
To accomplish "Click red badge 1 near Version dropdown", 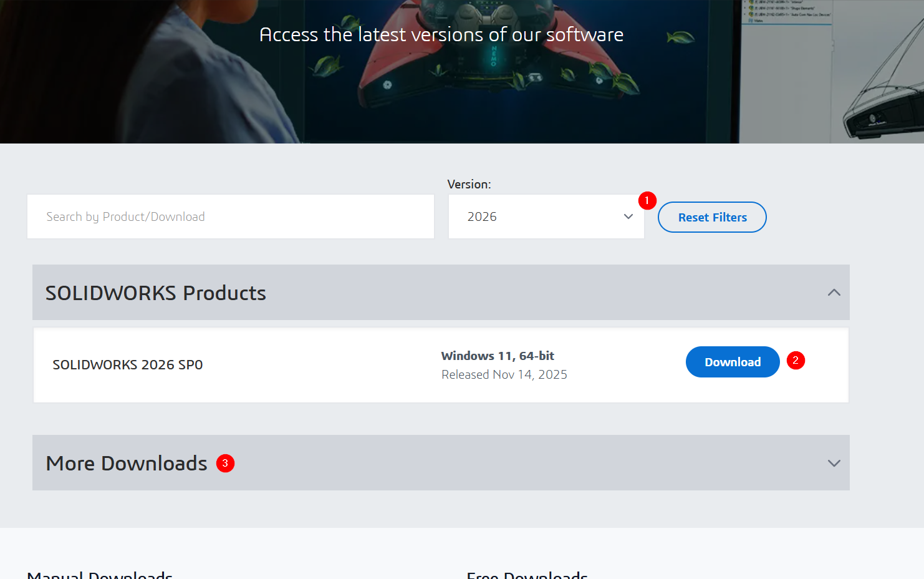I will tap(647, 200).
